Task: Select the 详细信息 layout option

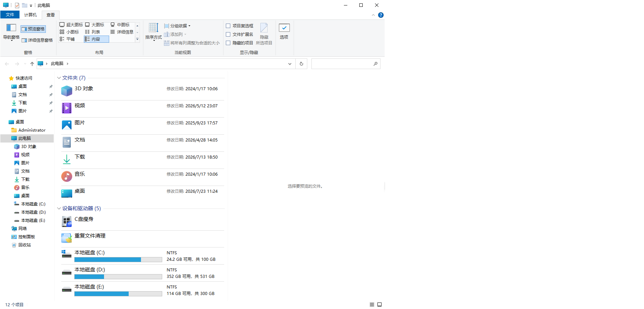Action: click(122, 32)
